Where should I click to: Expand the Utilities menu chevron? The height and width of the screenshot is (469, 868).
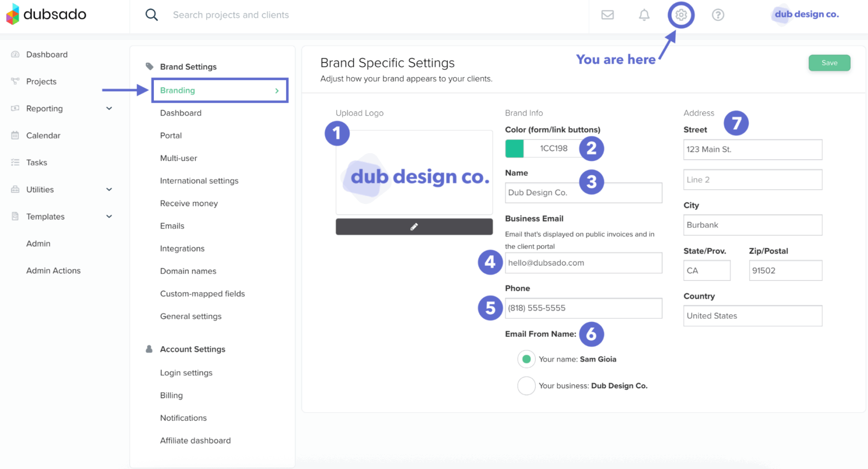pos(109,189)
